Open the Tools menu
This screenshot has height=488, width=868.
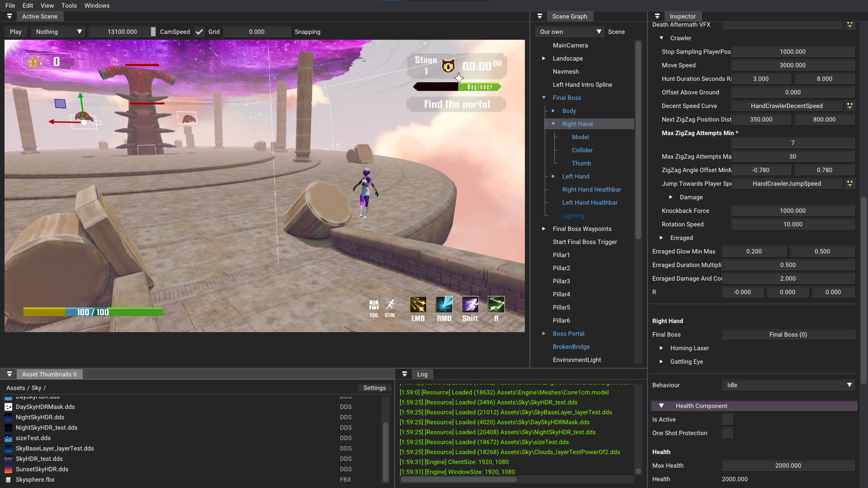69,5
